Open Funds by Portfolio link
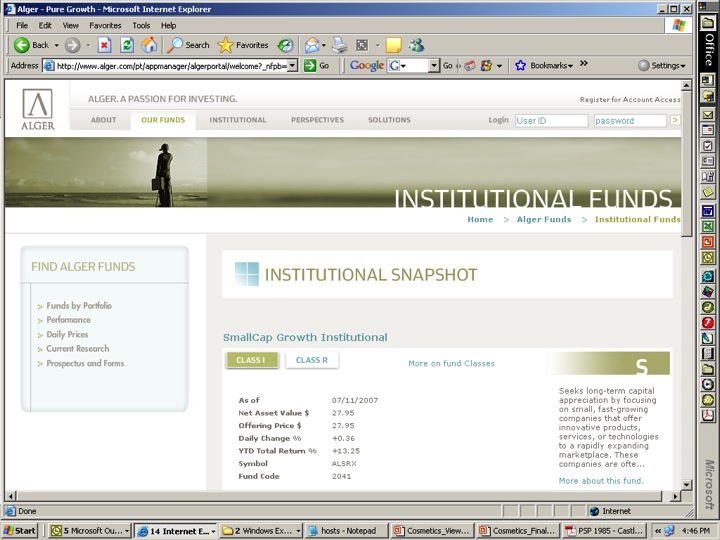Image resolution: width=720 pixels, height=540 pixels. (x=79, y=305)
